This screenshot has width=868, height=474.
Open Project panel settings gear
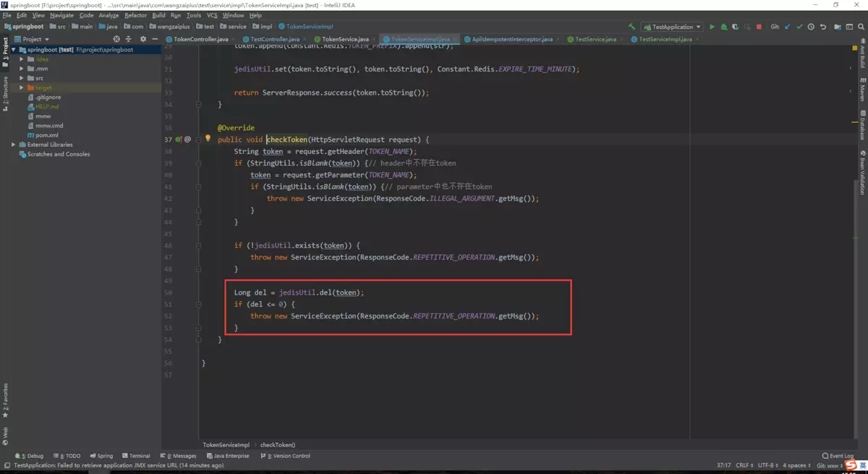[142, 39]
